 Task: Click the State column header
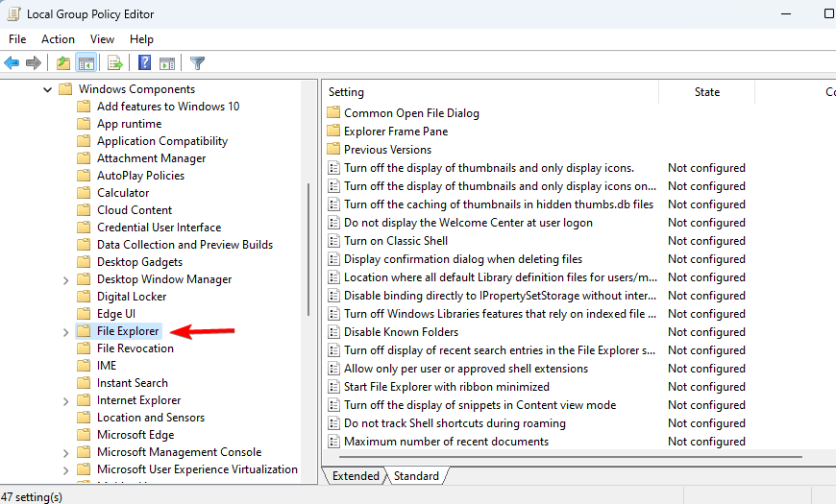(x=706, y=92)
